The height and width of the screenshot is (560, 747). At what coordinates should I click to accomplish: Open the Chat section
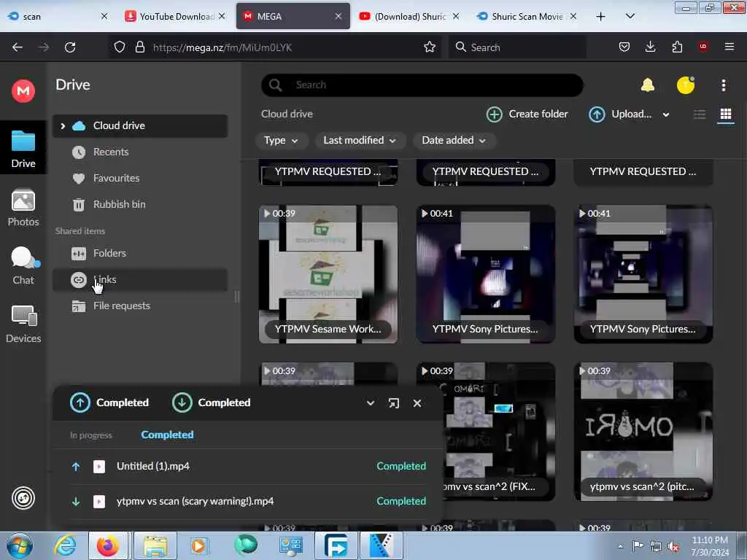click(23, 265)
